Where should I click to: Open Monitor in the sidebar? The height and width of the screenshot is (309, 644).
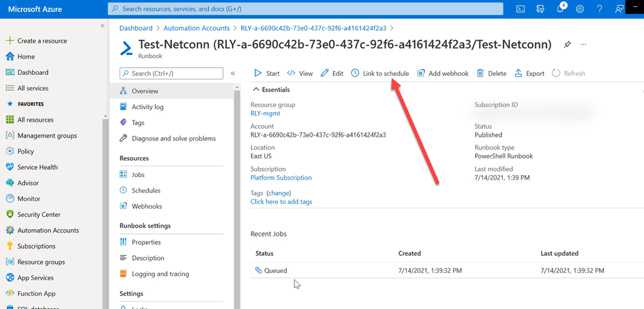pyautogui.click(x=29, y=199)
